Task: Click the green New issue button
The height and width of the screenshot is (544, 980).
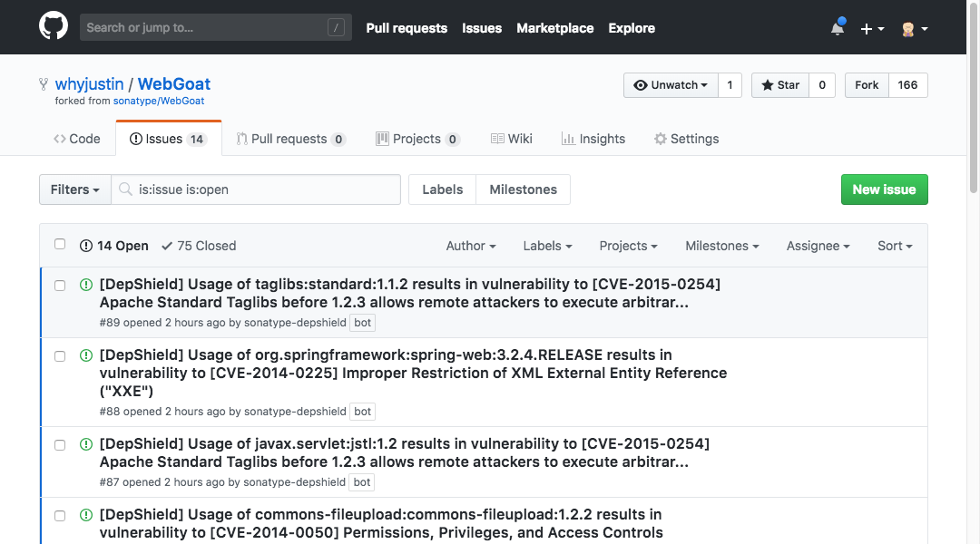Action: (x=884, y=189)
